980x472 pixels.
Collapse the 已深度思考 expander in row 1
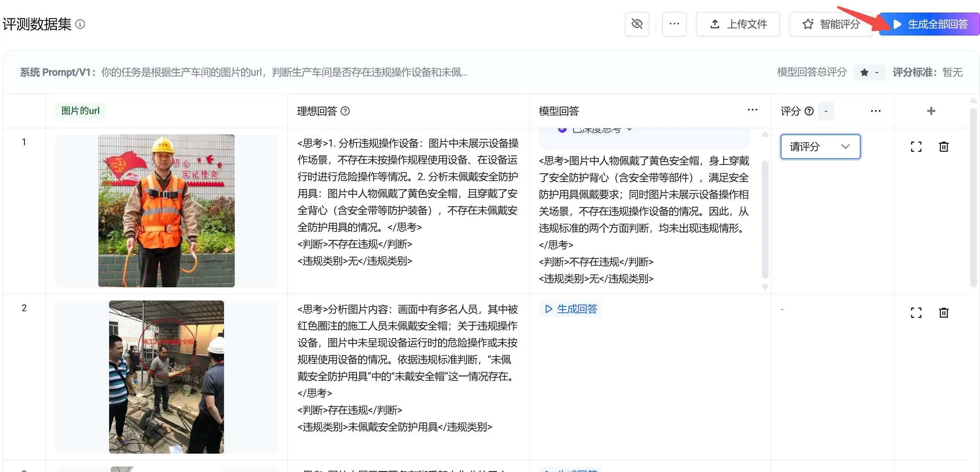[x=630, y=130]
